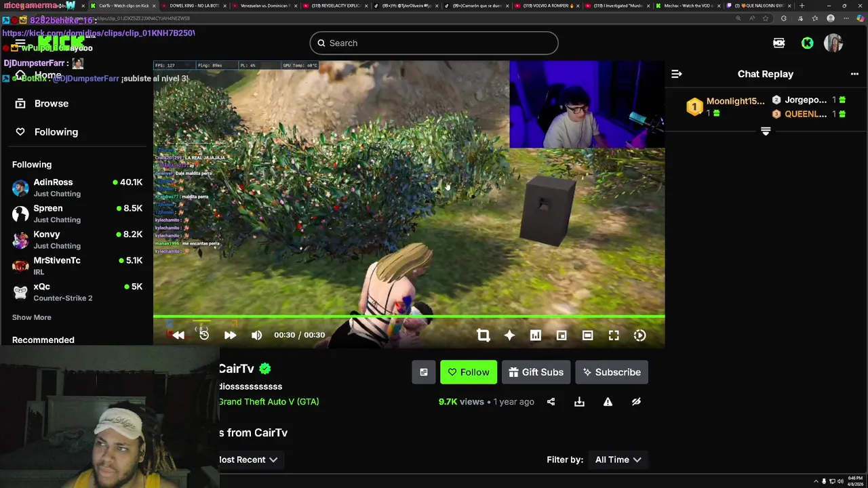Click the green Kick K badge icon
The image size is (868, 488).
click(807, 43)
